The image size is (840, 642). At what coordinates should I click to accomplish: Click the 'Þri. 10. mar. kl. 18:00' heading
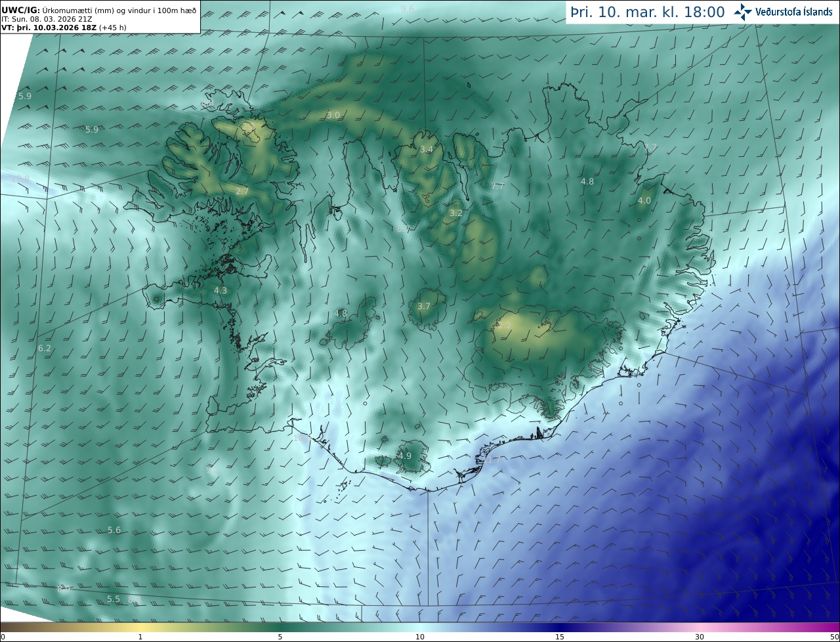648,12
